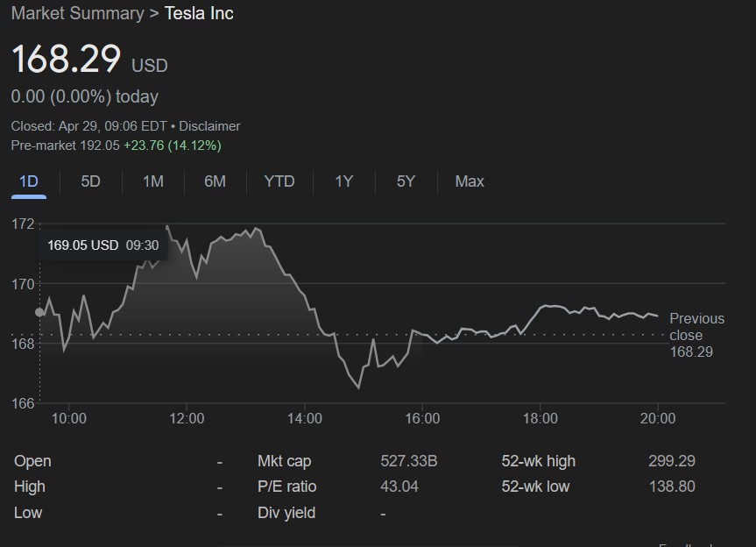This screenshot has width=756, height=547.
Task: Click the Open stat label
Action: (32, 461)
